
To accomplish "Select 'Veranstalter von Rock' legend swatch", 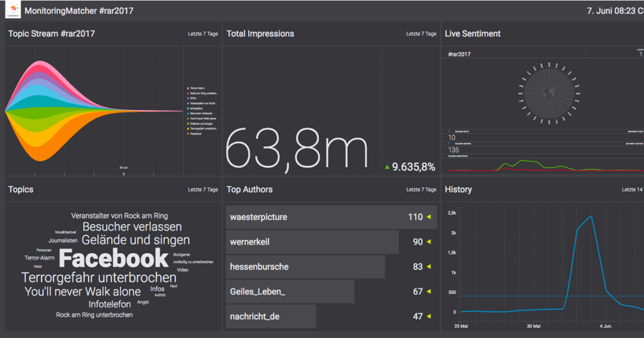I will tap(188, 104).
